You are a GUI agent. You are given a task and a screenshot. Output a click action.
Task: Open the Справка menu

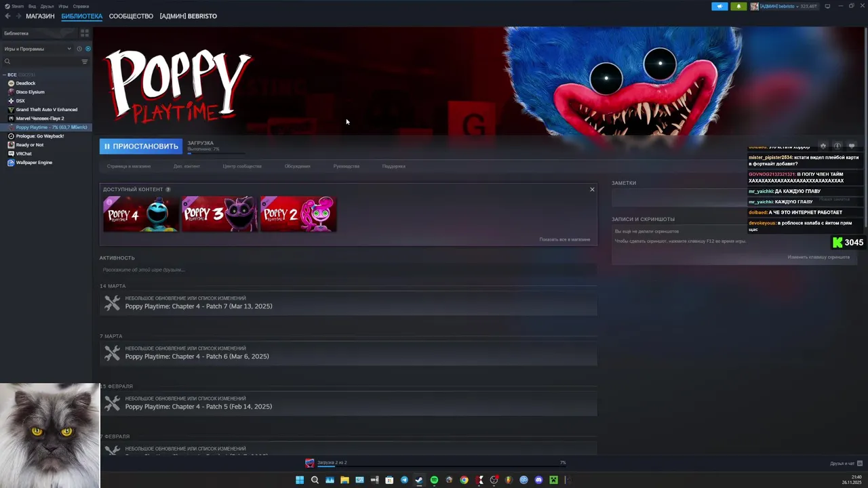pyautogui.click(x=81, y=6)
